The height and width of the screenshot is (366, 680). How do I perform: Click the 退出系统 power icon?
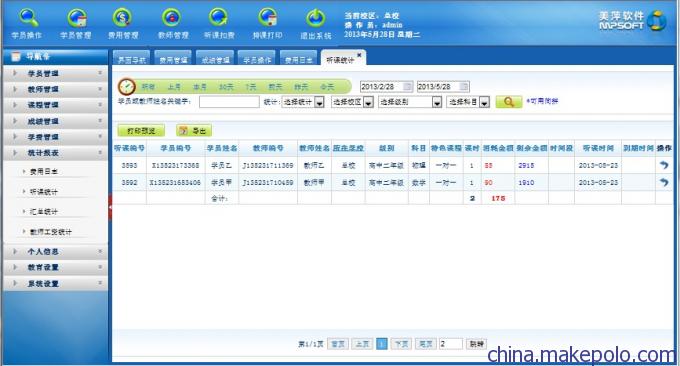coord(315,18)
